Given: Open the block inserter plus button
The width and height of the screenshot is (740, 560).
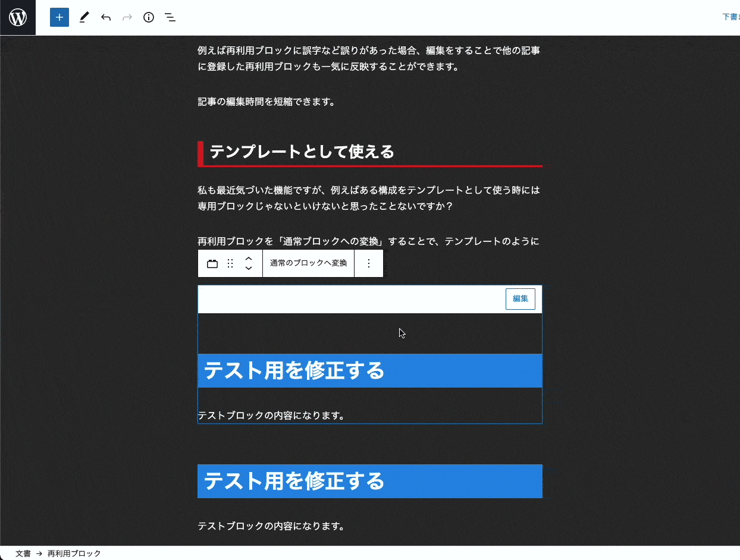Looking at the screenshot, I should pos(59,17).
